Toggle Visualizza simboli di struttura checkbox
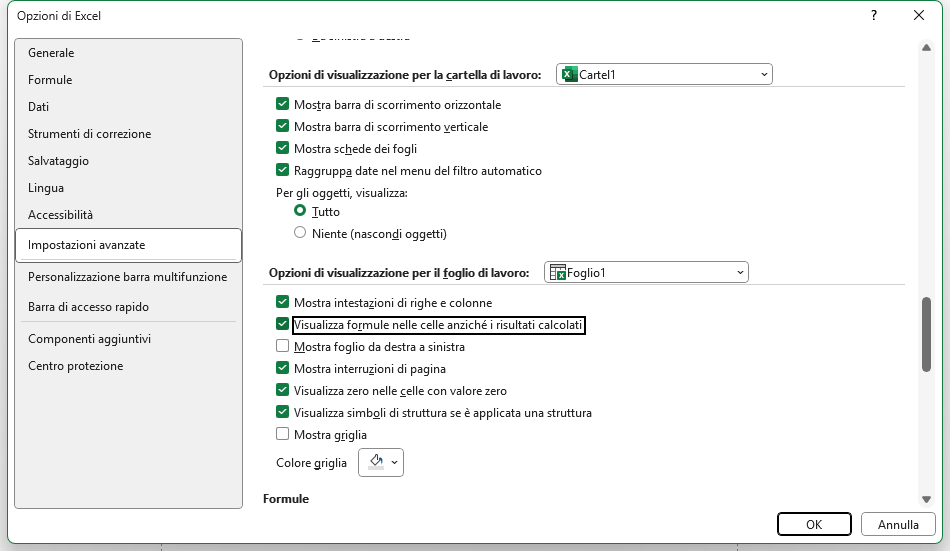 pyautogui.click(x=282, y=412)
